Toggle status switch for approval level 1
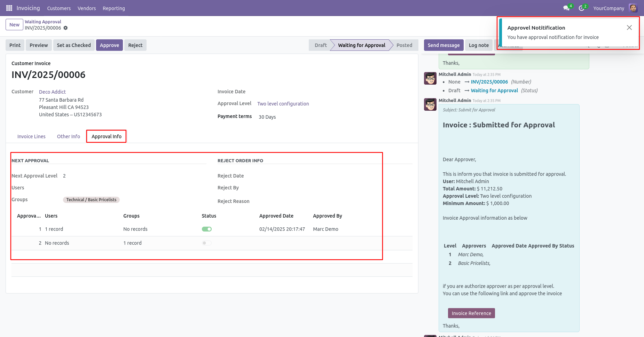 coord(207,229)
